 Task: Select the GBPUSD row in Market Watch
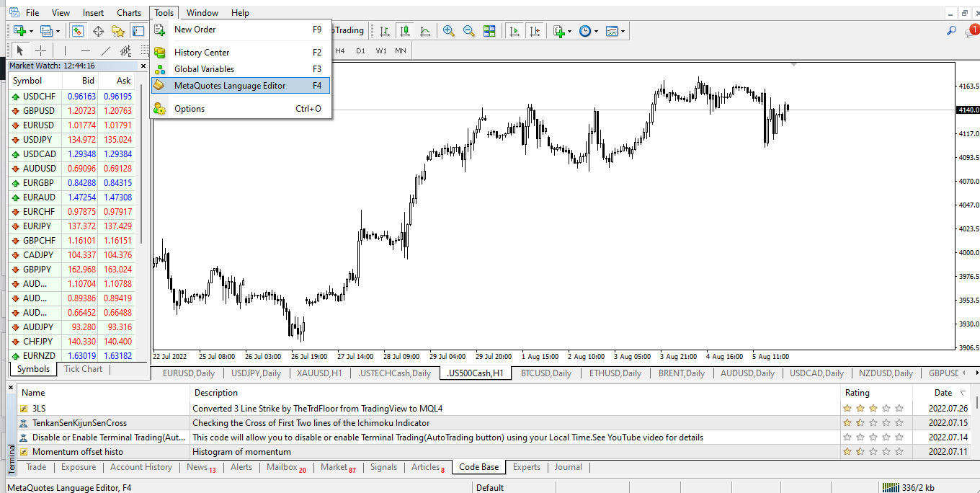tap(39, 111)
